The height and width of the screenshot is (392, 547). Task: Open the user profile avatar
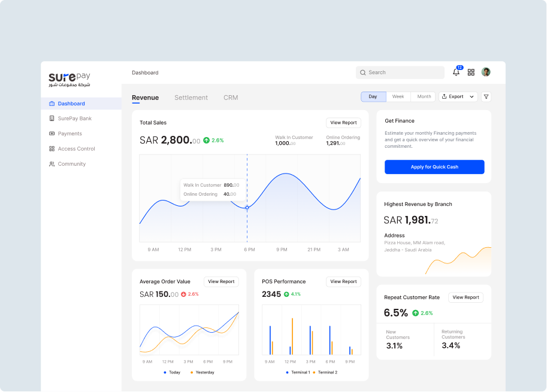[486, 72]
